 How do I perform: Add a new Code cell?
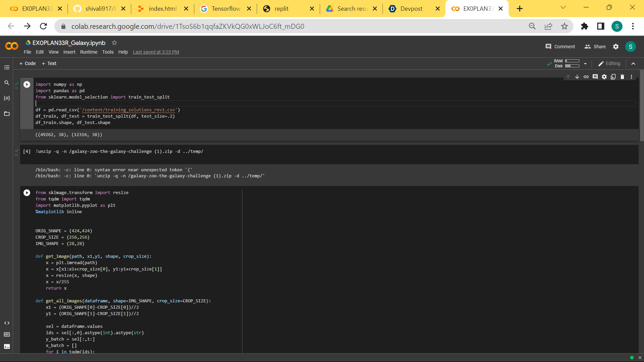click(28, 63)
